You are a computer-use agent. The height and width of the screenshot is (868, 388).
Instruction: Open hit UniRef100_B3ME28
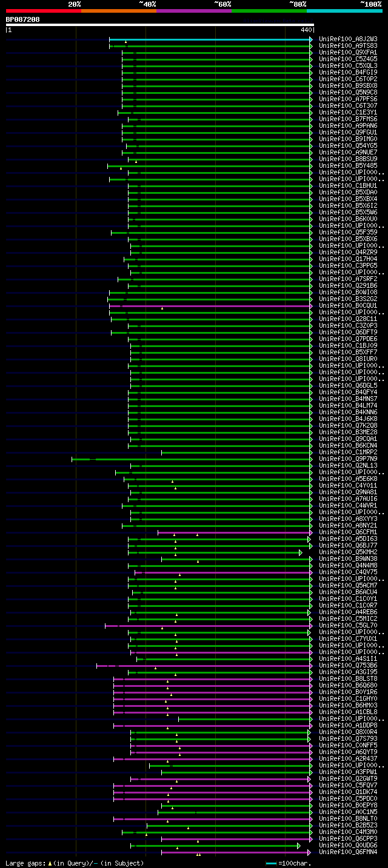348,432
